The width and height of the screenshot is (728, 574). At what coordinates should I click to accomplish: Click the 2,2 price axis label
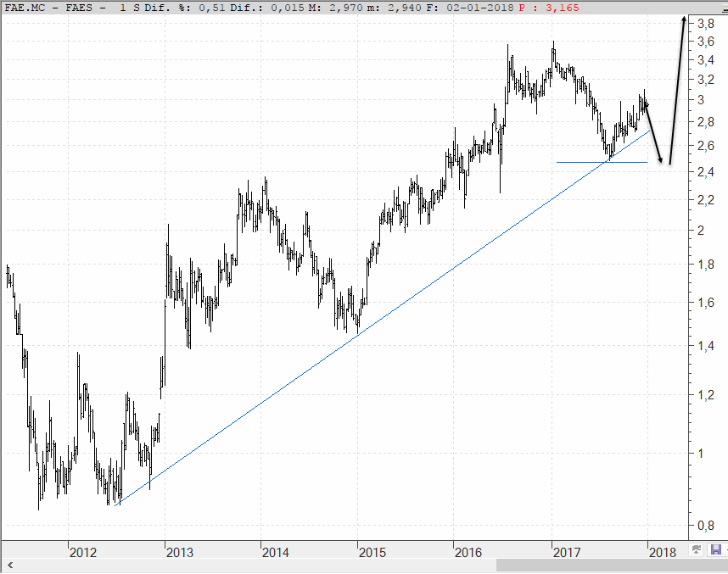706,200
